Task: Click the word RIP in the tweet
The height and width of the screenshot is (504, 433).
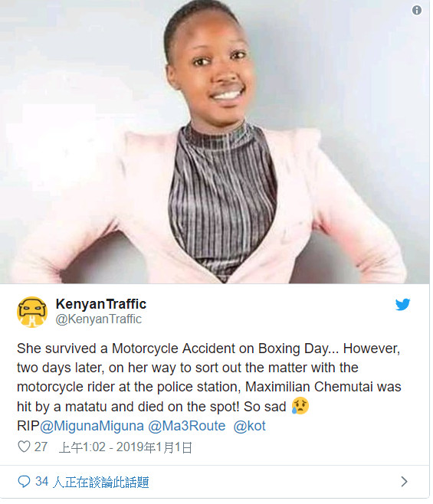Action: click(x=28, y=426)
